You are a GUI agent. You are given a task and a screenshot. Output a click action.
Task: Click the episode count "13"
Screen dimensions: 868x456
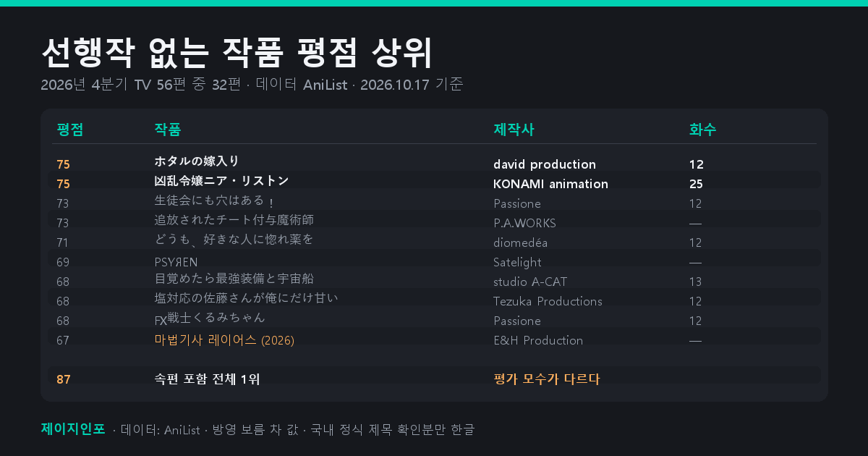pyautogui.click(x=696, y=282)
